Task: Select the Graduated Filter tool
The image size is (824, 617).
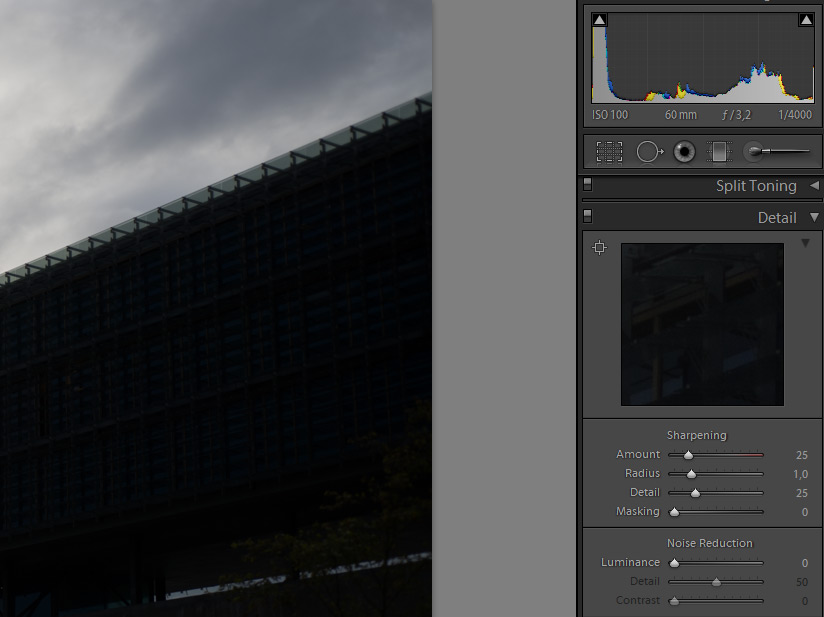Action: click(x=719, y=152)
